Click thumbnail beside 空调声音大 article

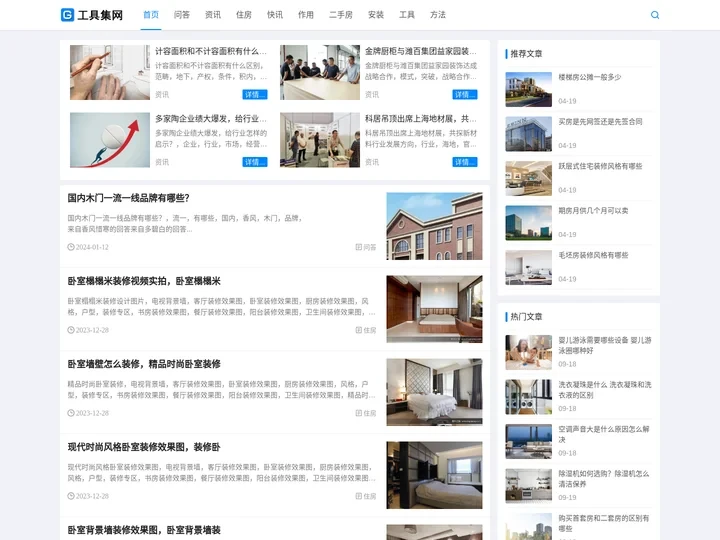pos(529,441)
